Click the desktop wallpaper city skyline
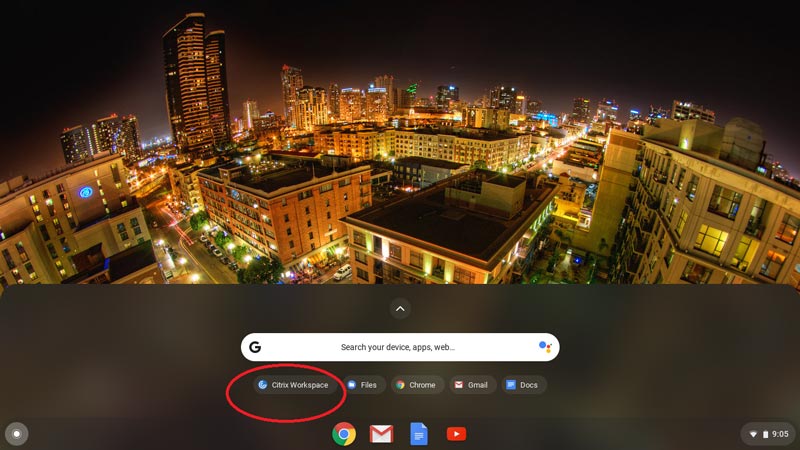 pos(400,150)
